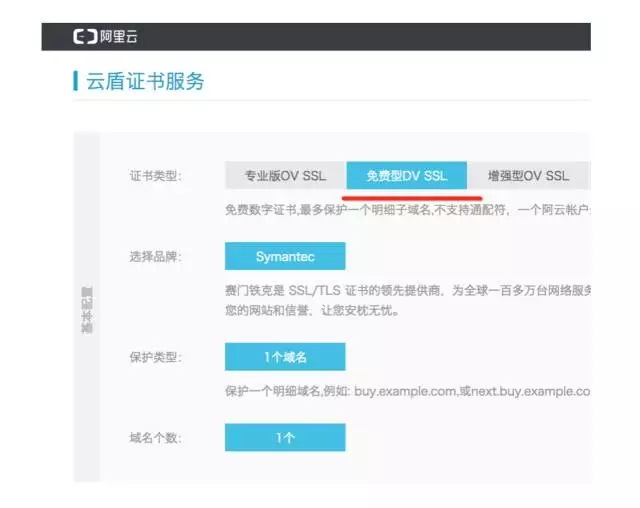
Task: Select 增强型OV SSL certificate type
Action: click(529, 175)
